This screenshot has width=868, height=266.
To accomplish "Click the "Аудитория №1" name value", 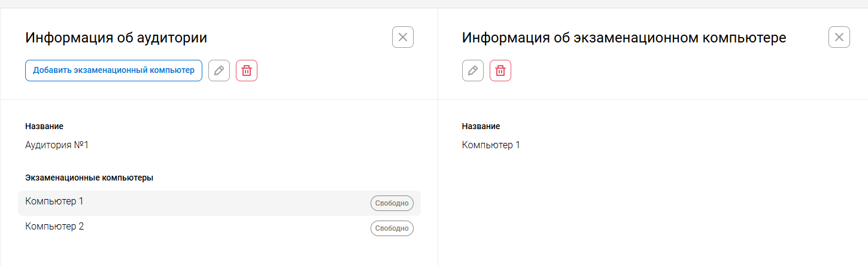I will click(57, 145).
